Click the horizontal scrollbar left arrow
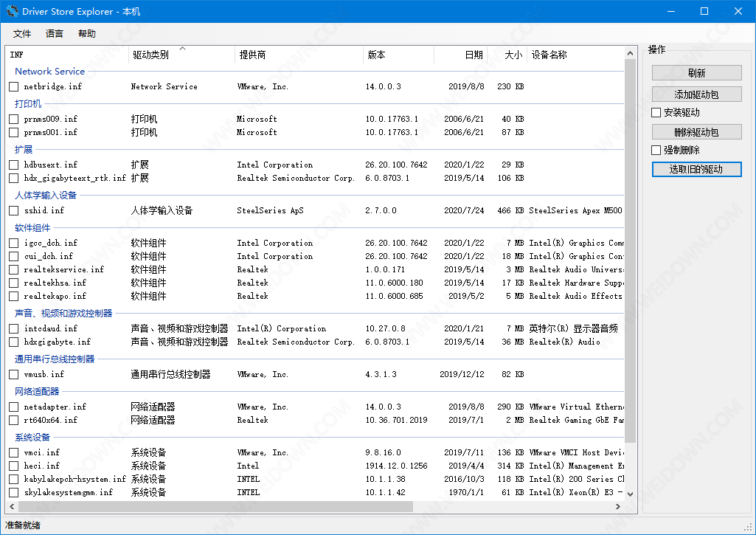756x535 pixels. (x=11, y=506)
